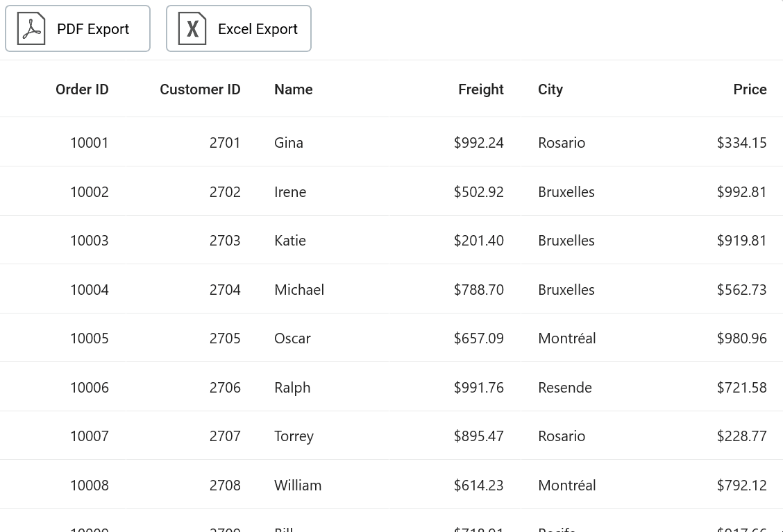Viewport: 783px width, 532px height.
Task: Click the Name column header
Action: [294, 89]
